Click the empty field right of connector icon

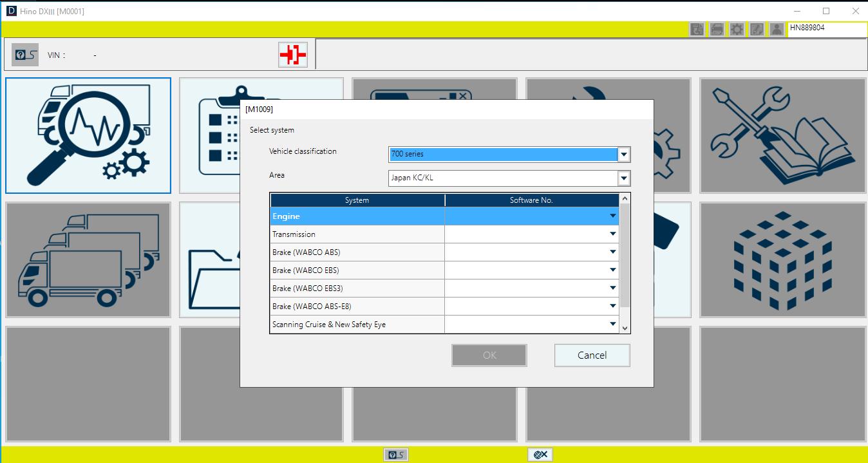(591, 54)
